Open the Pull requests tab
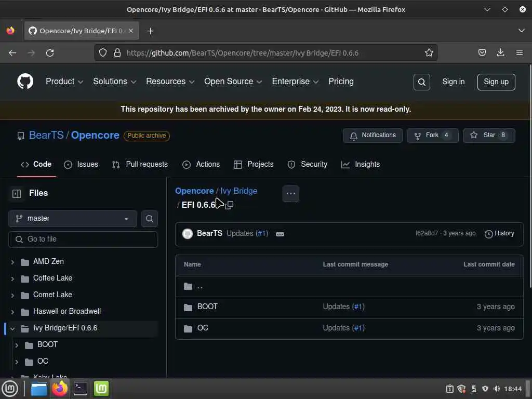The width and height of the screenshot is (532, 399). tap(140, 165)
